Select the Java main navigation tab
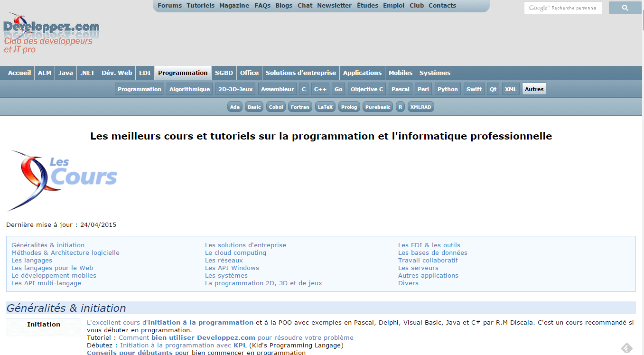Screen dimensions: 644x355 tap(65, 73)
